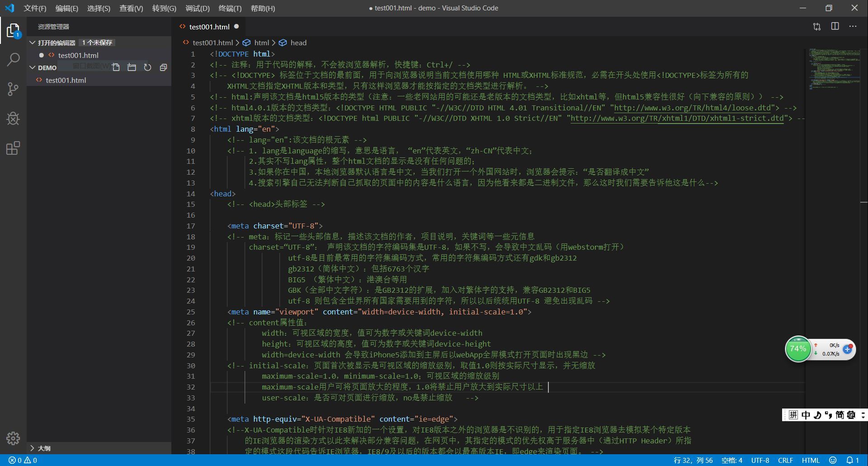The image size is (868, 466).
Task: Click line/column indicator 行 32, 列 56
Action: pyautogui.click(x=693, y=460)
